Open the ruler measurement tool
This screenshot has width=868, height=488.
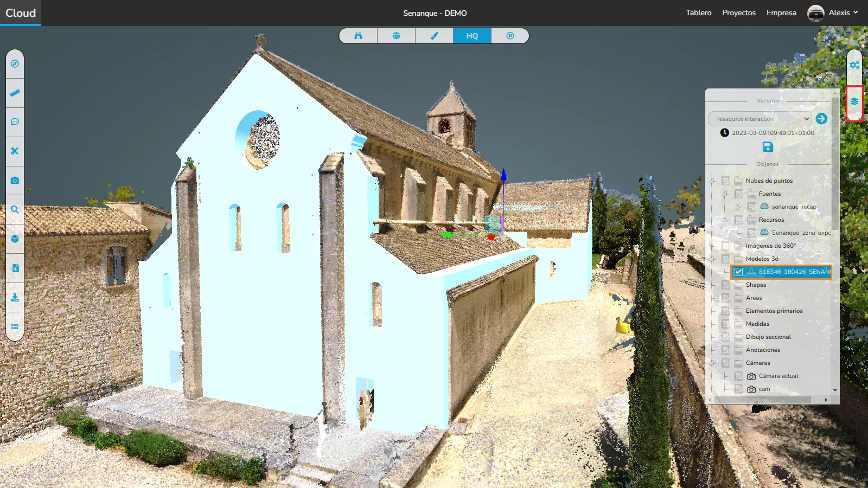(15, 93)
